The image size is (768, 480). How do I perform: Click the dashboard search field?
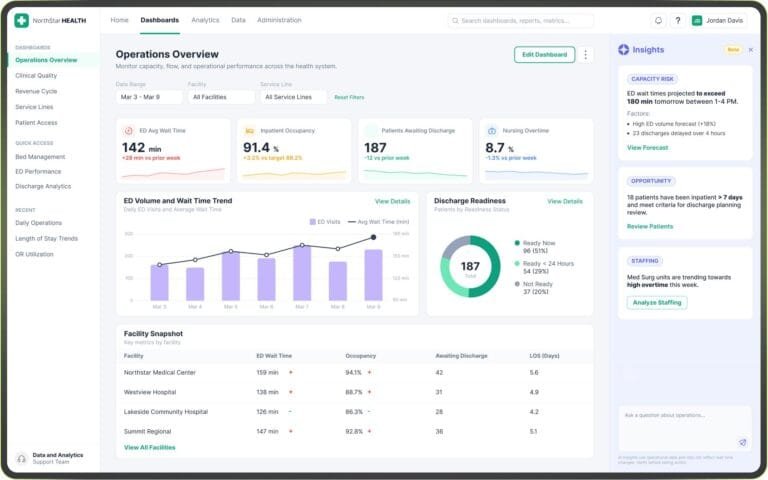point(521,21)
